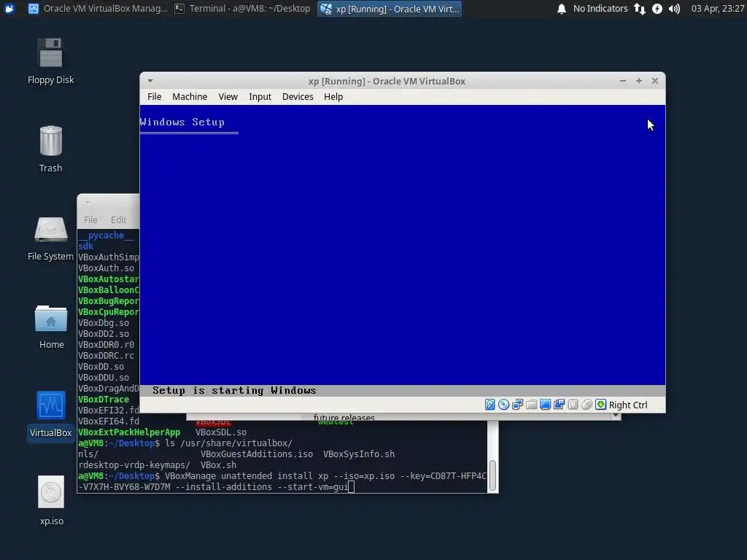This screenshot has width=747, height=560.
Task: Click the Right Ctrl host key label
Action: (x=628, y=405)
